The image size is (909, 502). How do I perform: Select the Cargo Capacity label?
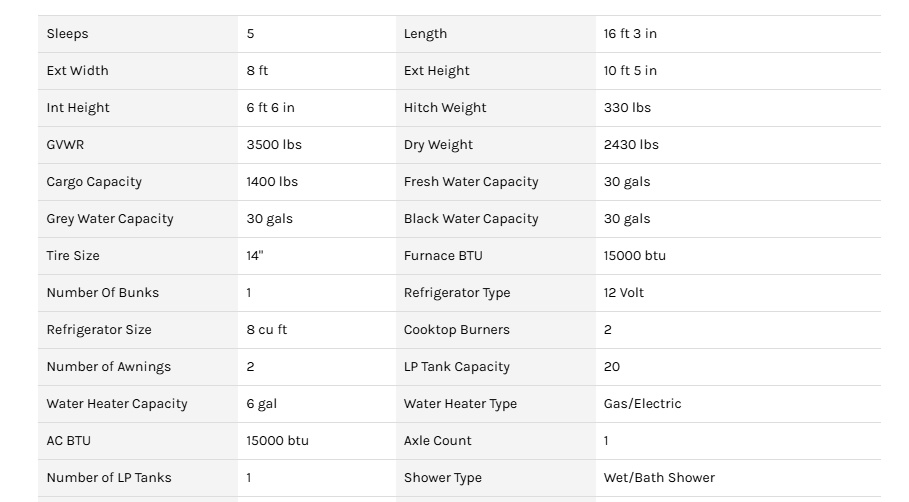pyautogui.click(x=94, y=182)
